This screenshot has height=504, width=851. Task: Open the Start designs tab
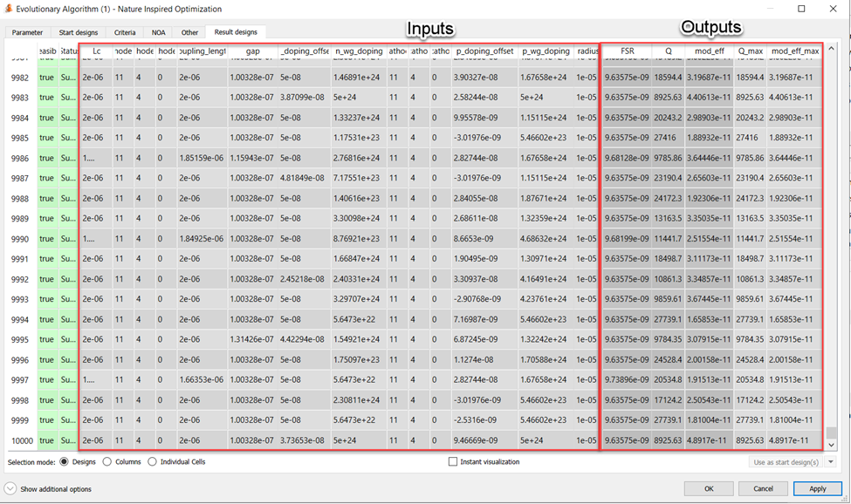(x=79, y=32)
